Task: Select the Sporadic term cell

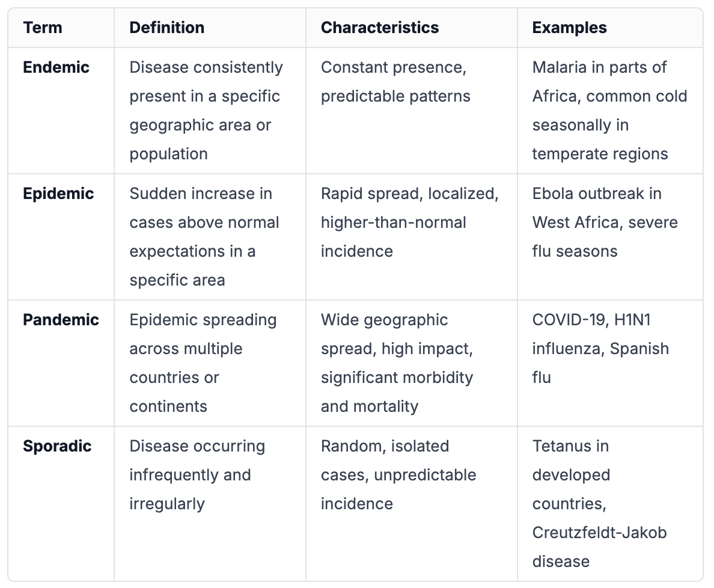Action: (x=61, y=504)
